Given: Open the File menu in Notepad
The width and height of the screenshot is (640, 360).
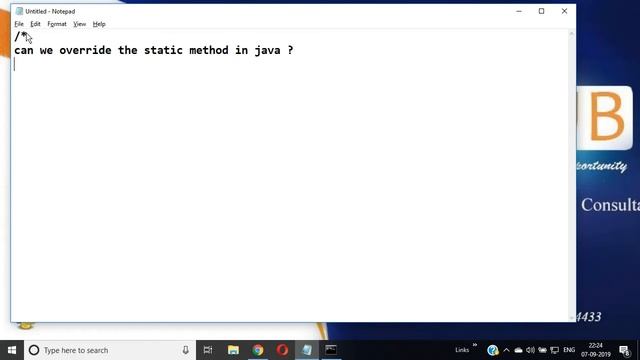Looking at the screenshot, I should 19,24.
